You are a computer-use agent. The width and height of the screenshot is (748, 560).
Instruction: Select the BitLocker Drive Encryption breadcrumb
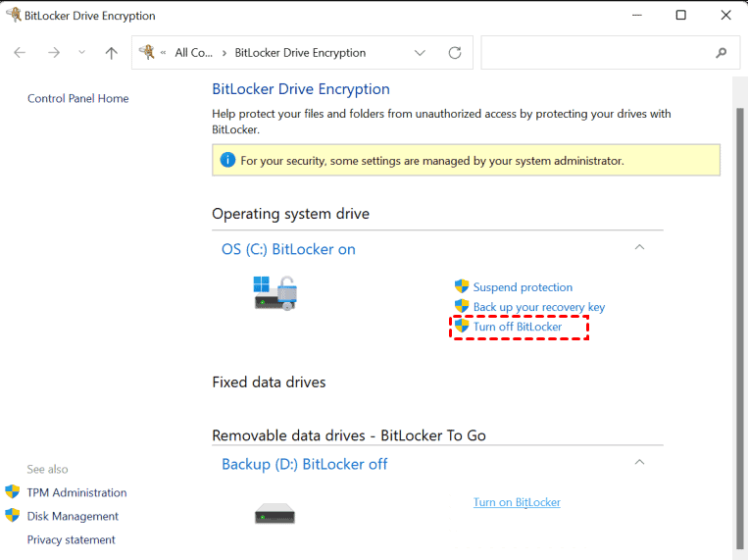(300, 53)
